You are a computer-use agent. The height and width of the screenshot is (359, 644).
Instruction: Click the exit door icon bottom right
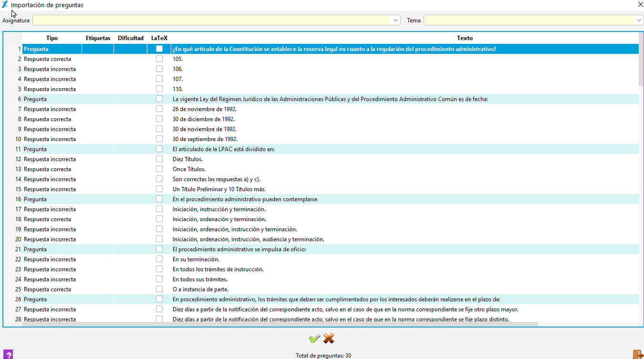(638, 354)
